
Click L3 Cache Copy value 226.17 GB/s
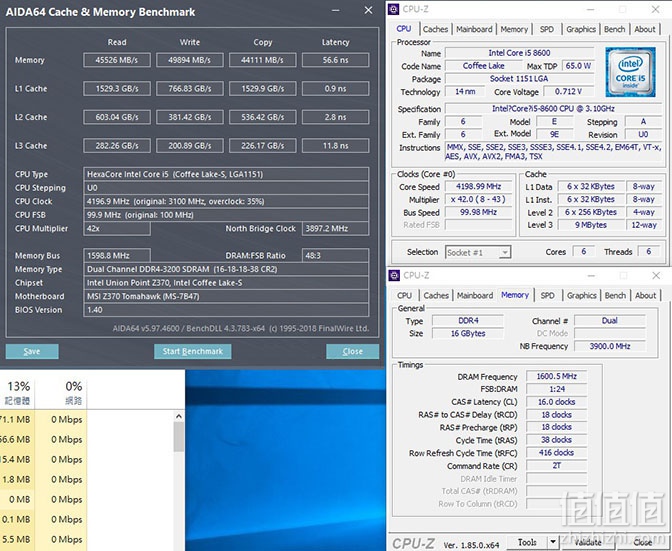click(x=262, y=146)
